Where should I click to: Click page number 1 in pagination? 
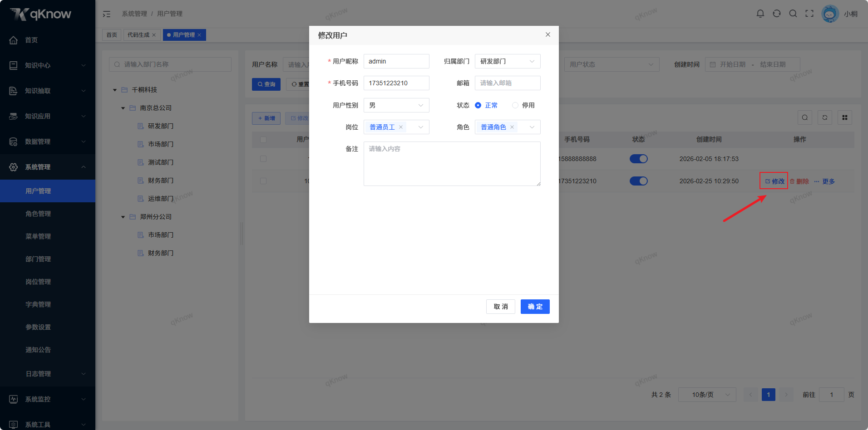click(x=769, y=395)
